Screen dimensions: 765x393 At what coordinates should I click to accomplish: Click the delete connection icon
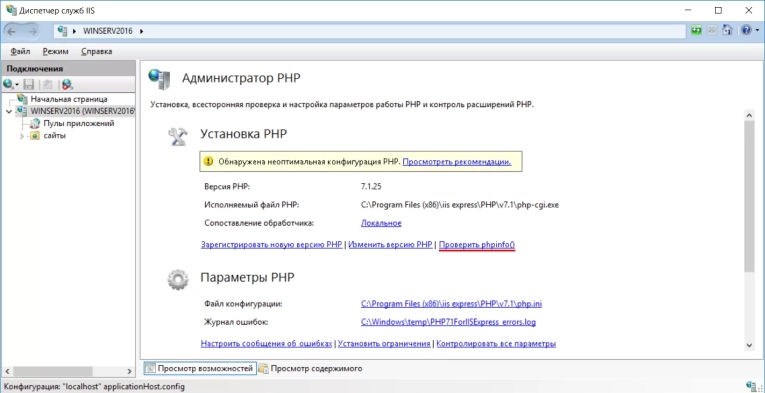point(67,84)
